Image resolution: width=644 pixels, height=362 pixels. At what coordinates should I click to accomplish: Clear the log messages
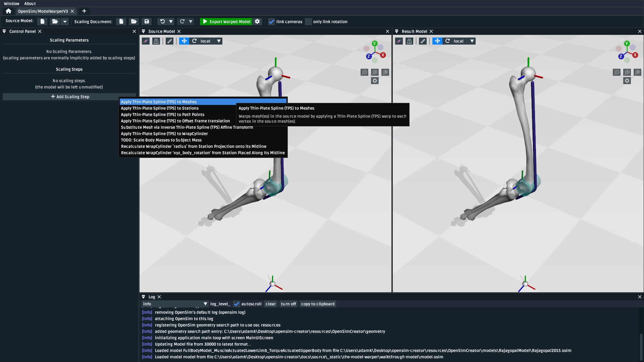pyautogui.click(x=270, y=304)
